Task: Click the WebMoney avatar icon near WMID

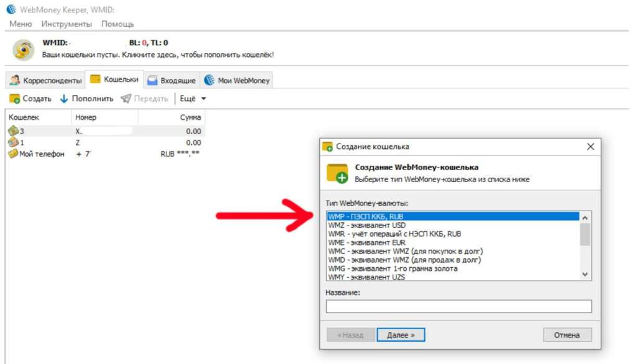Action: [24, 50]
